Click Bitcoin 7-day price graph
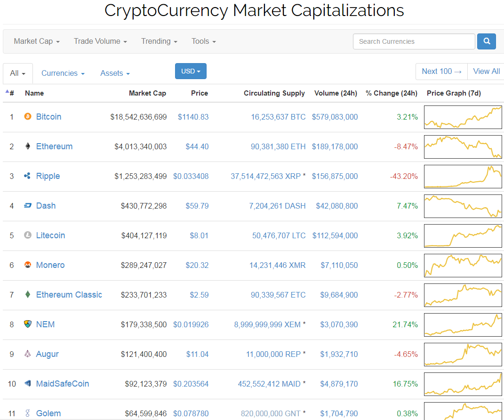504x420 pixels. [x=463, y=117]
